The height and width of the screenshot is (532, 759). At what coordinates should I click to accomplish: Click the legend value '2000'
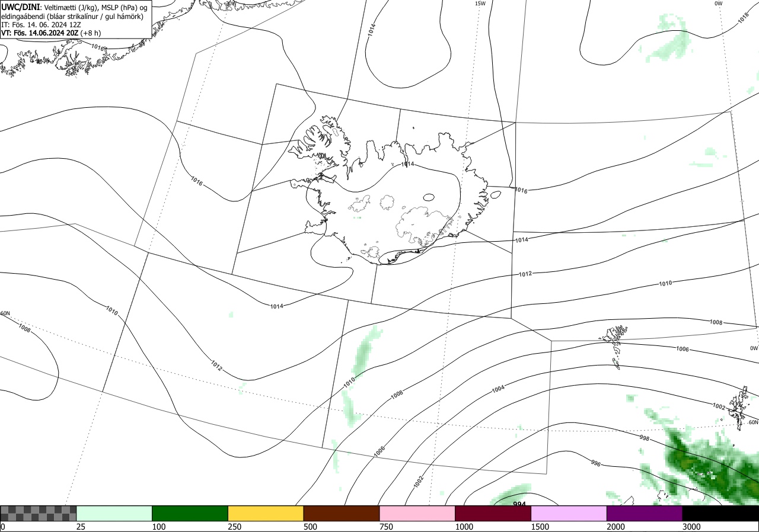click(616, 527)
